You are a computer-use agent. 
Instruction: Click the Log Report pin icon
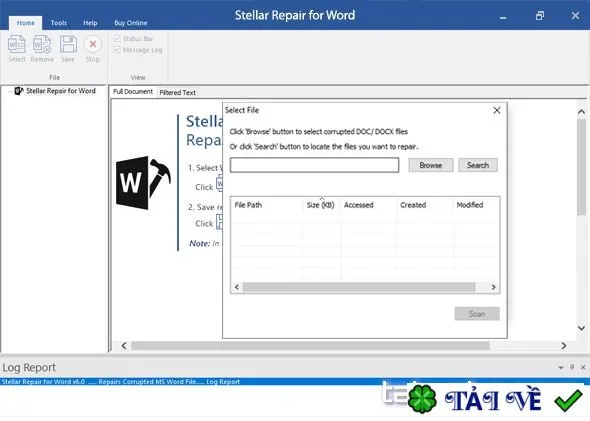[572, 367]
